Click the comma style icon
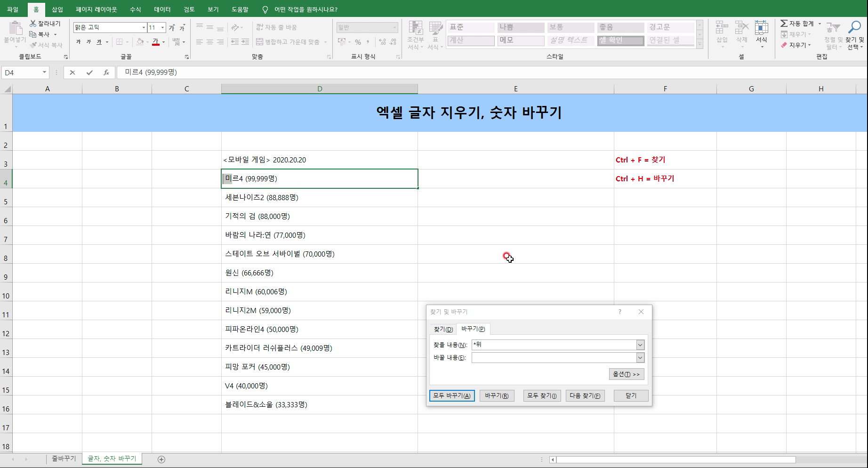 [x=368, y=42]
